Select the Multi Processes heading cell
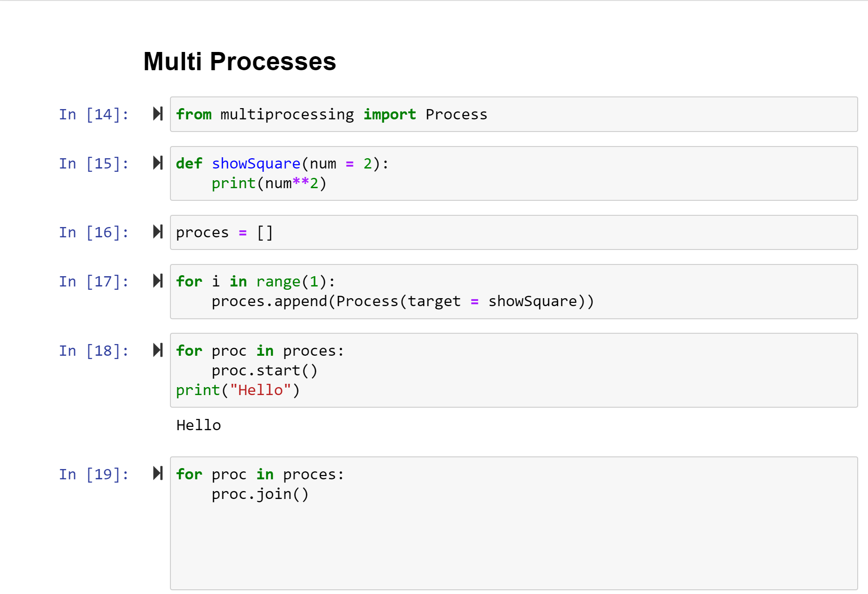 click(240, 61)
